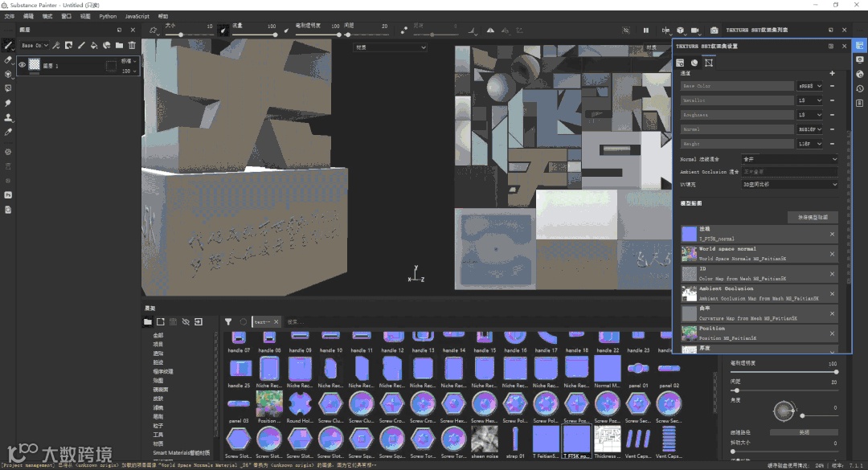Screen dimensions: 868x470
Task: Open the Display Settings icon in right dock
Action: [859, 59]
